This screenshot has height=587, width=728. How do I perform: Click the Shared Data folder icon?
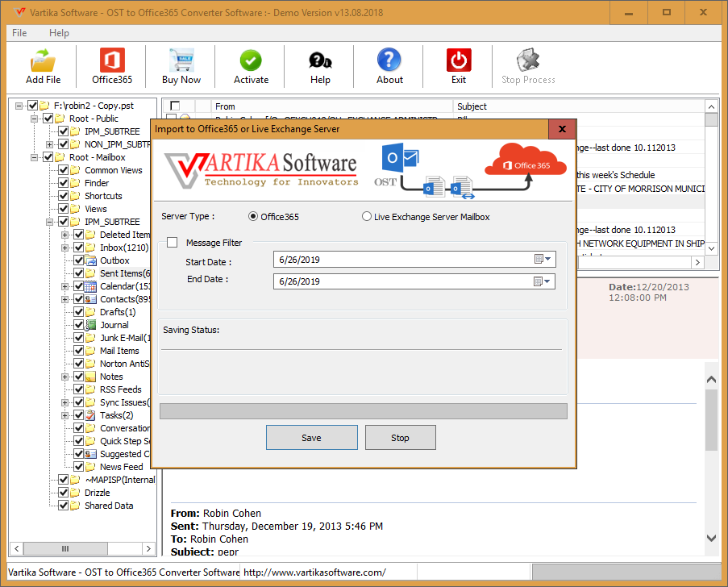tap(75, 506)
